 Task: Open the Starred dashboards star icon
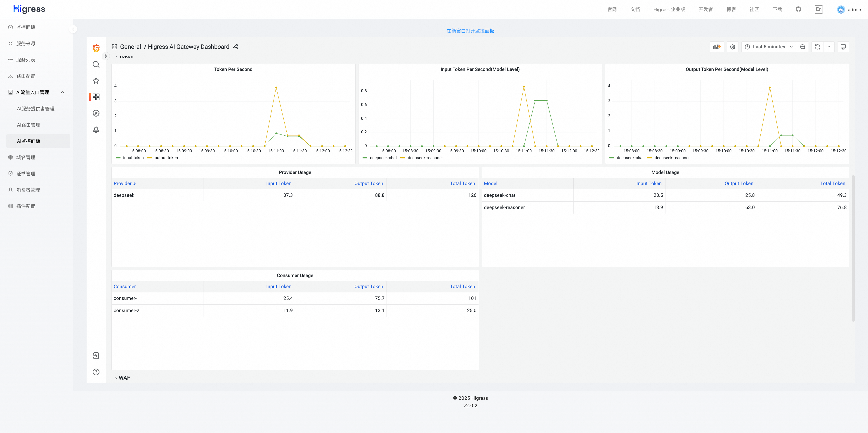tap(96, 81)
